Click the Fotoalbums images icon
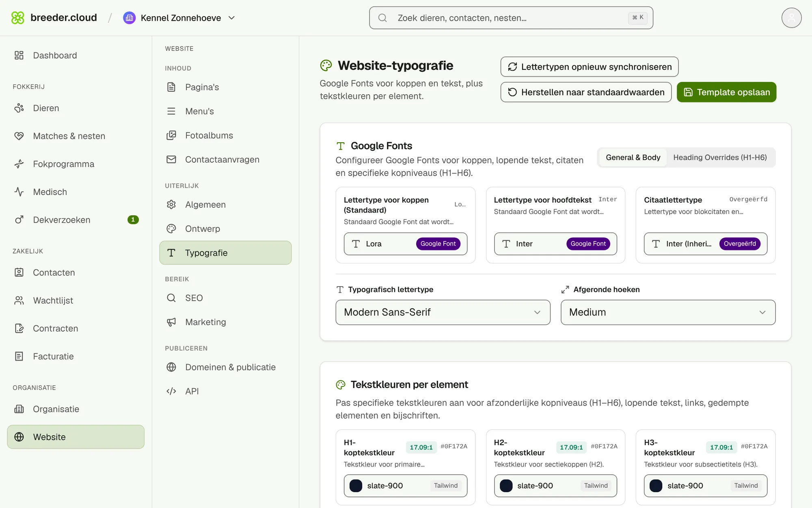The height and width of the screenshot is (508, 812). click(171, 135)
